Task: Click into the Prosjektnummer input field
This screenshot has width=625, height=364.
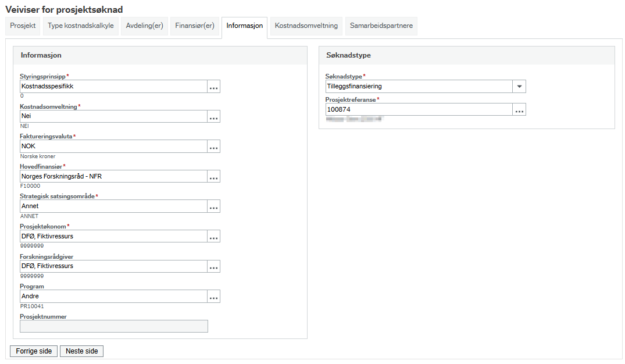Action: (114, 326)
